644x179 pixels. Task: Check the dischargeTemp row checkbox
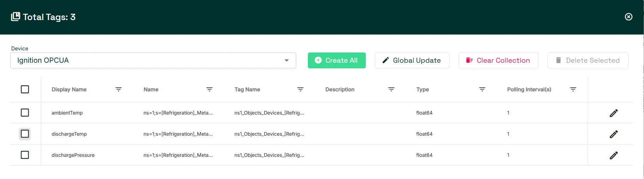(x=25, y=134)
